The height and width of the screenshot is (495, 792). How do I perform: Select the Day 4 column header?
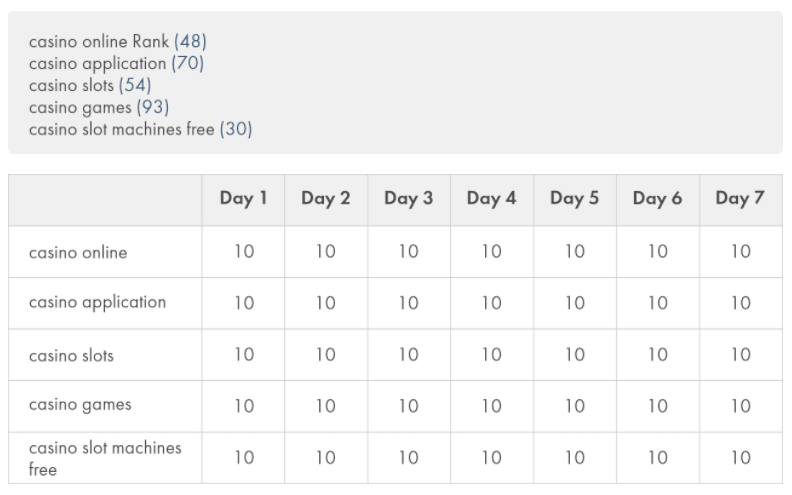(491, 199)
